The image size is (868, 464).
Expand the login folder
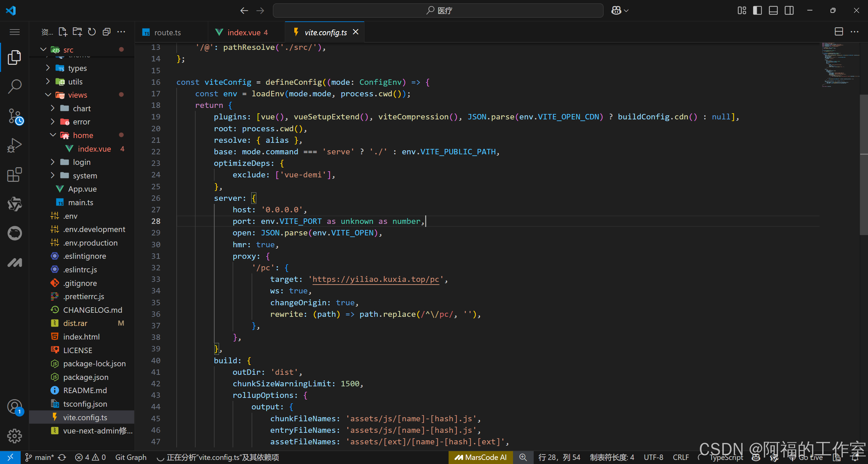tap(81, 162)
